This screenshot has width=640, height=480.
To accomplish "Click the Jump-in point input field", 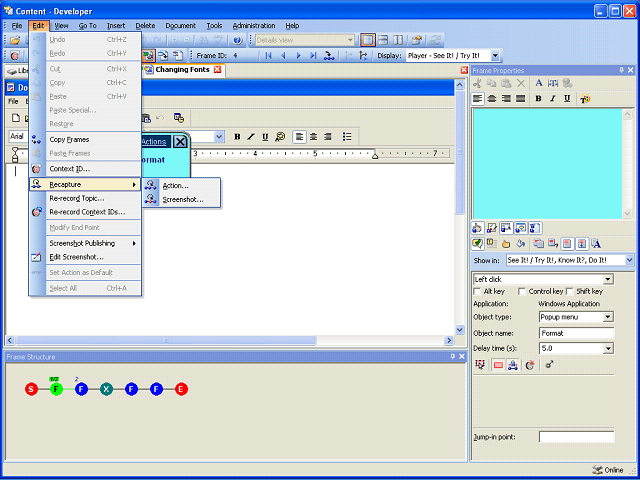I will click(576, 437).
